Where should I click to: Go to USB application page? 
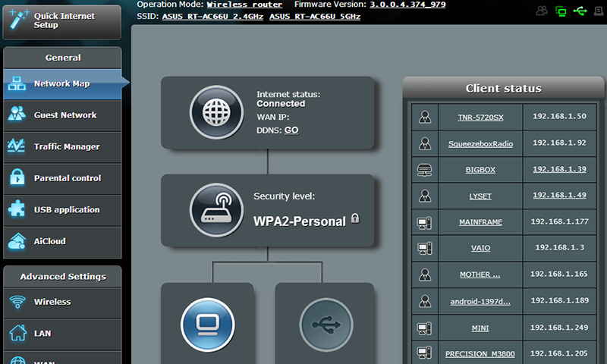[x=66, y=210]
